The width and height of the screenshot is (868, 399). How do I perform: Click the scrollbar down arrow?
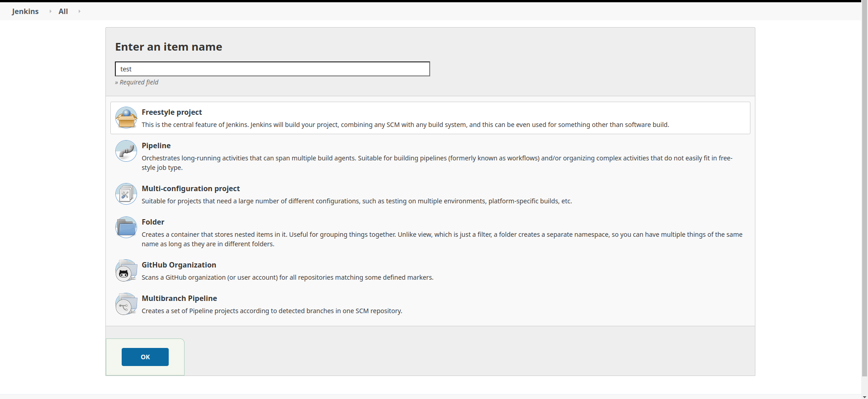tap(864, 396)
